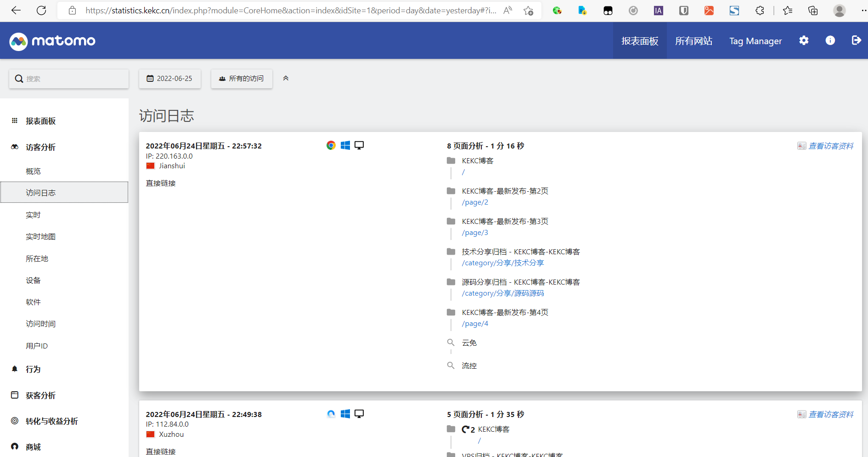Click the logout icon in top bar
Screen dimensions: 868x457
(856, 40)
